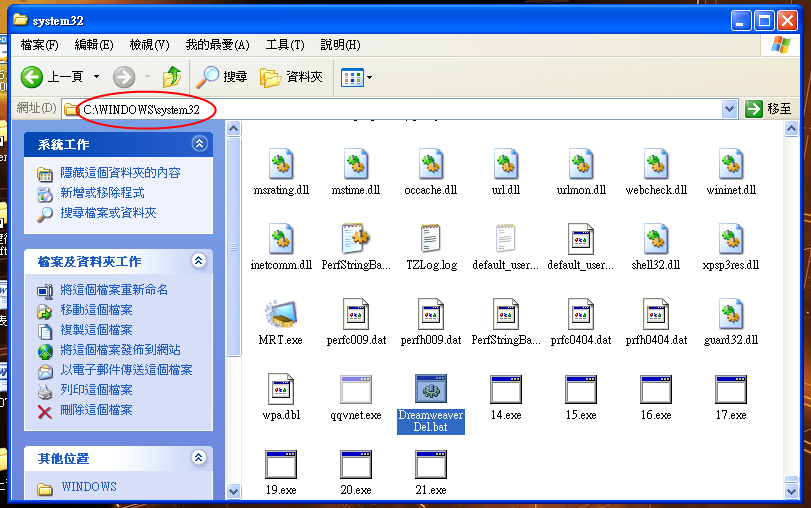Click the task pane scroll up arrow

(x=234, y=128)
